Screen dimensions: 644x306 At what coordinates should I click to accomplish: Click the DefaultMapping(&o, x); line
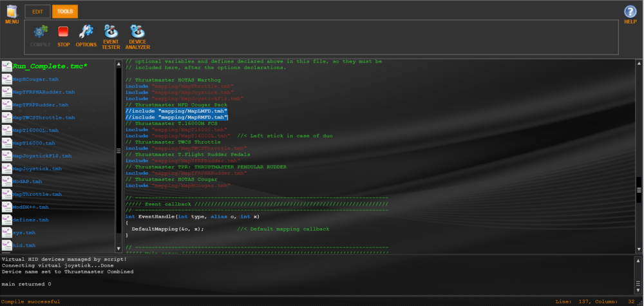tap(167, 229)
